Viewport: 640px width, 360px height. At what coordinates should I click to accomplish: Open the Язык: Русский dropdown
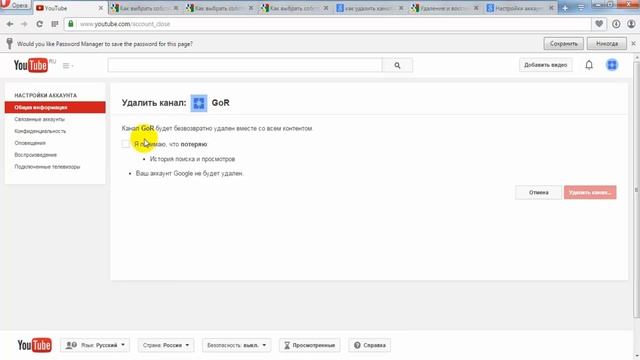(x=95, y=345)
